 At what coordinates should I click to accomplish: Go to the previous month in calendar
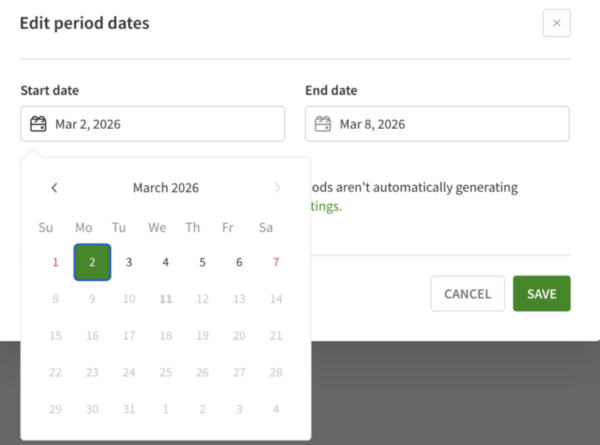(x=54, y=188)
